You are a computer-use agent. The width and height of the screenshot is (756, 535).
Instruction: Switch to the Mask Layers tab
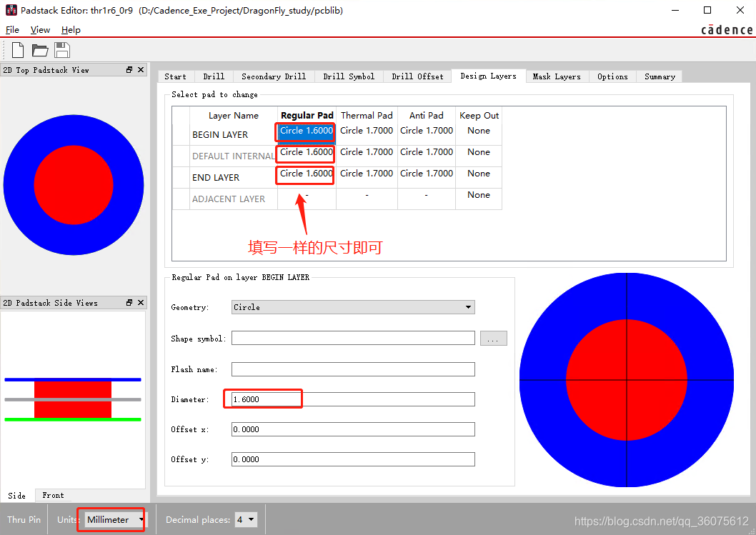click(557, 76)
